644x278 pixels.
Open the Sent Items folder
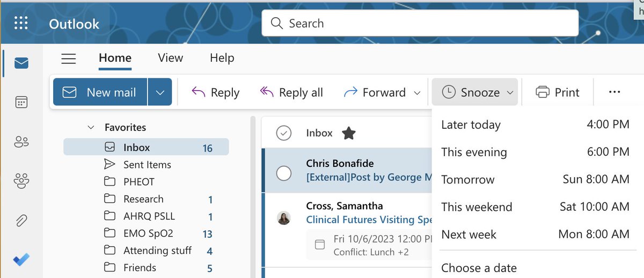coord(146,164)
